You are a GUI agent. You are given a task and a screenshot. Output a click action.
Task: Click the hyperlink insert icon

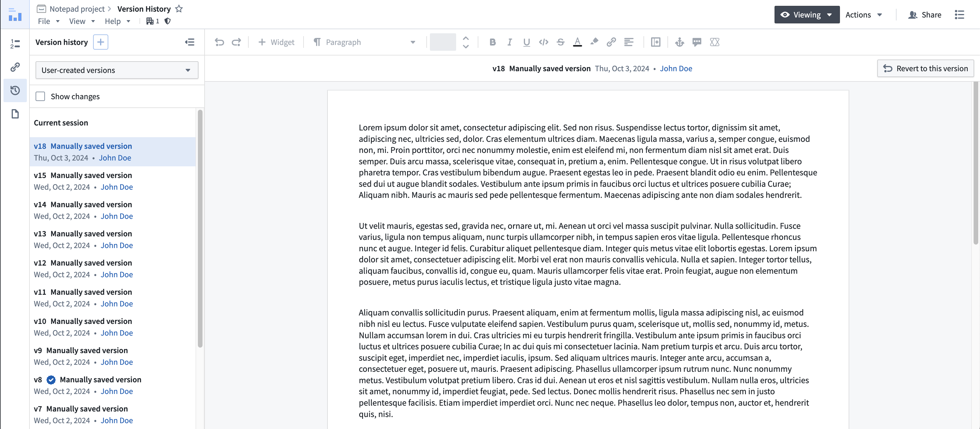611,42
